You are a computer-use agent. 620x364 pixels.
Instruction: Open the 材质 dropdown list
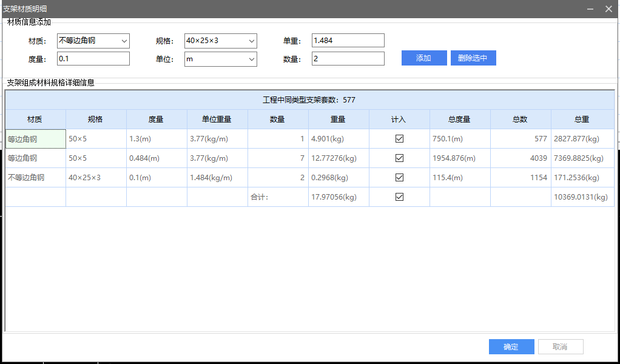tap(124, 41)
